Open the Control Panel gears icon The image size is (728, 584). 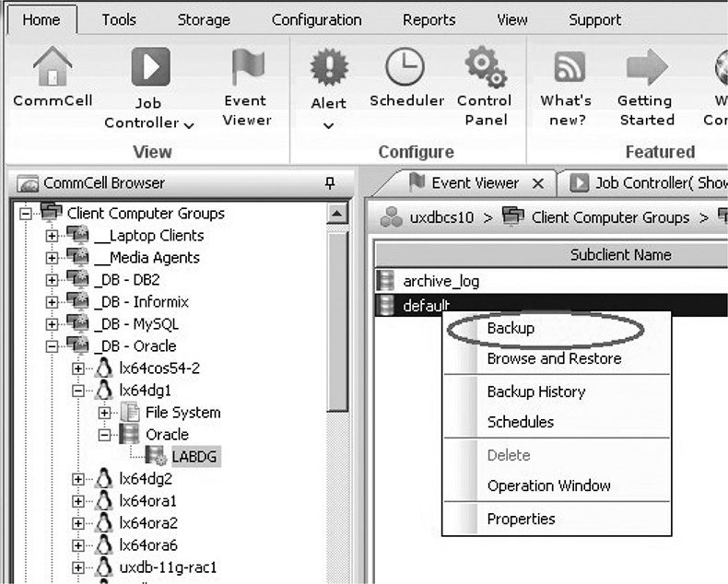(x=486, y=66)
